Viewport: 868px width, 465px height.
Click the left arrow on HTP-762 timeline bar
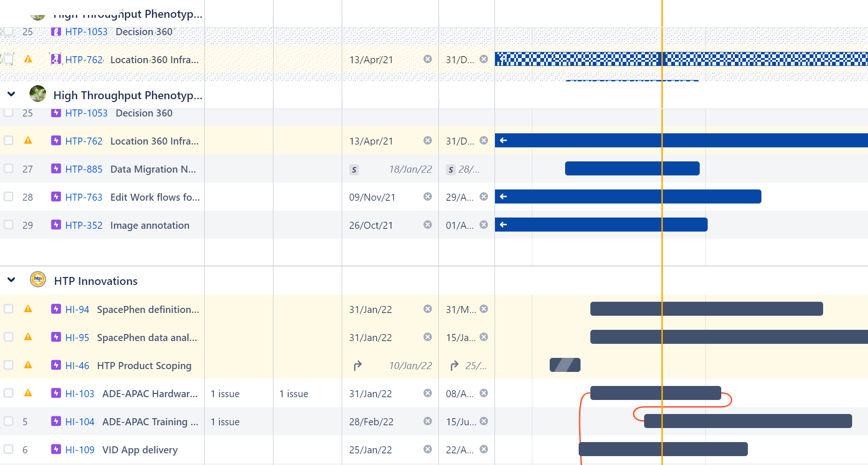point(503,140)
